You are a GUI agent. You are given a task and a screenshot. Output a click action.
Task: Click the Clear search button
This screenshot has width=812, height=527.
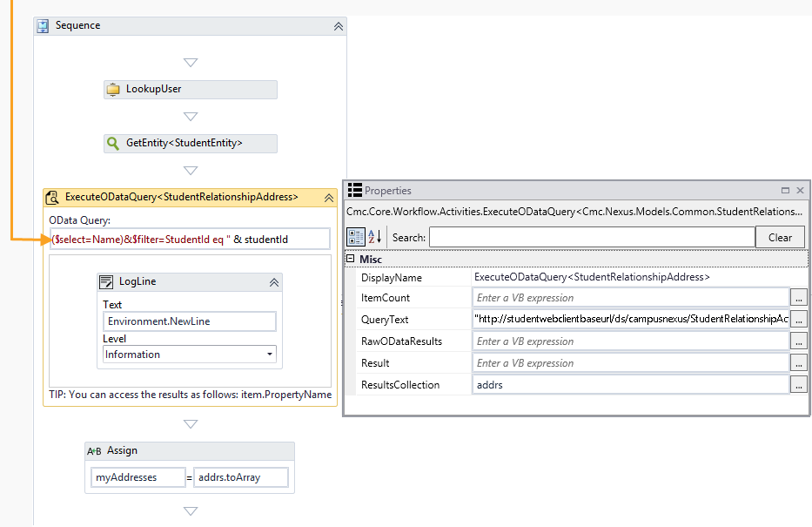point(780,237)
